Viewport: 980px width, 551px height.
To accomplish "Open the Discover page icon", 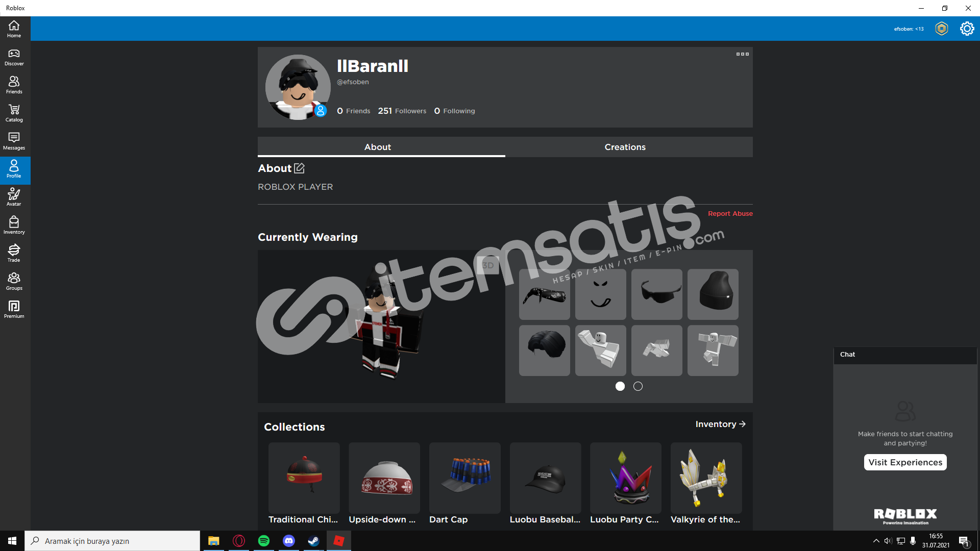I will click(14, 57).
